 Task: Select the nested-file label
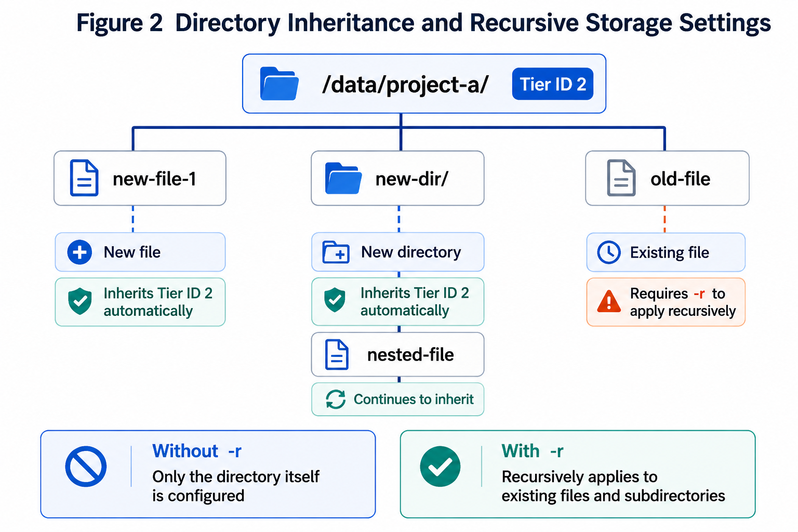pyautogui.click(x=410, y=355)
